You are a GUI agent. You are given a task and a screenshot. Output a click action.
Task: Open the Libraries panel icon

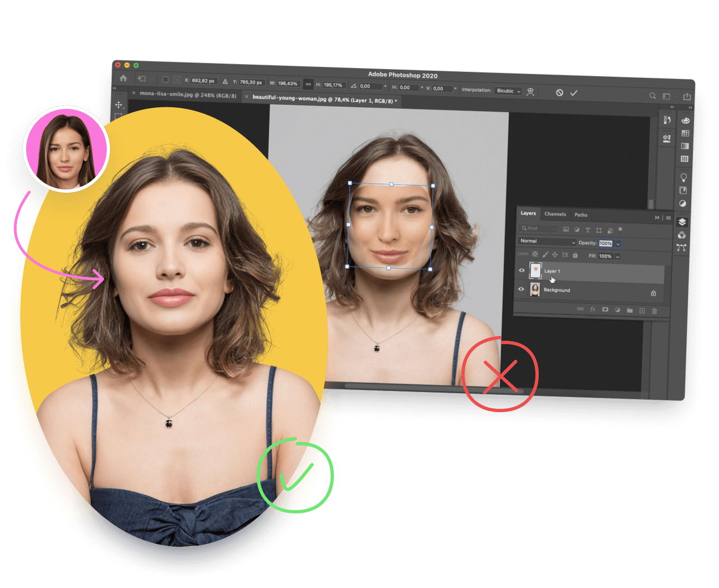pyautogui.click(x=683, y=191)
